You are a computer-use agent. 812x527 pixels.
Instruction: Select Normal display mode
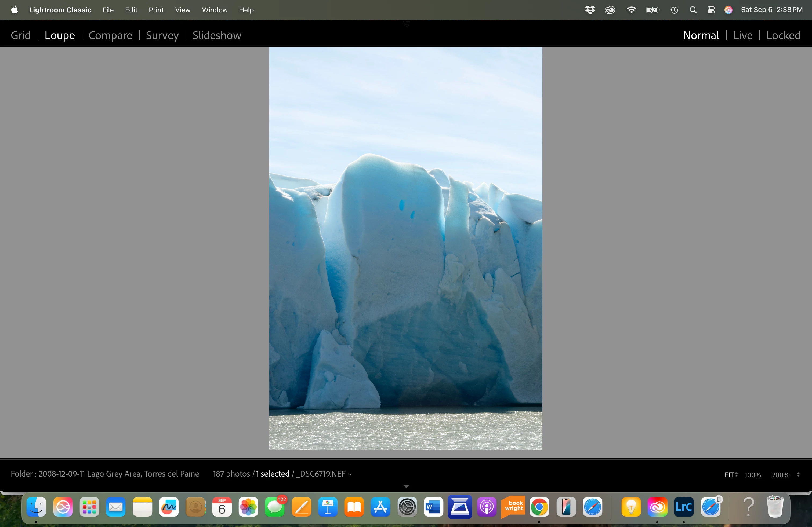[x=701, y=35]
